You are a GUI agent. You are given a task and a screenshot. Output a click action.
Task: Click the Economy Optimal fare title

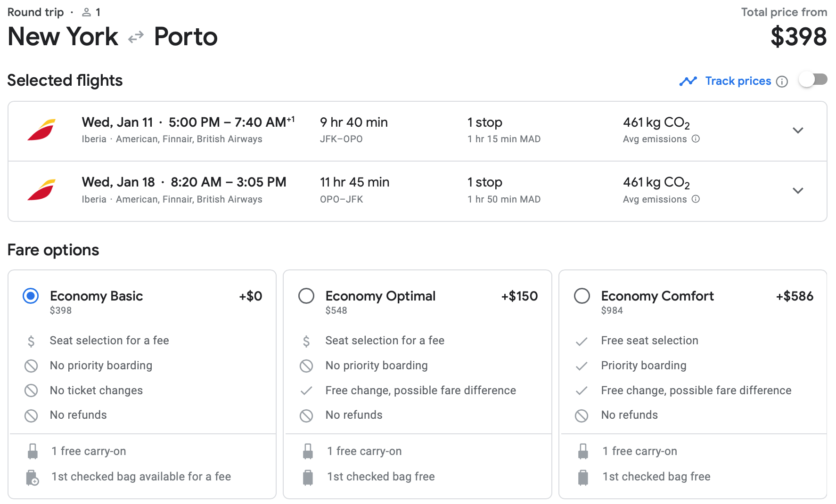click(380, 296)
